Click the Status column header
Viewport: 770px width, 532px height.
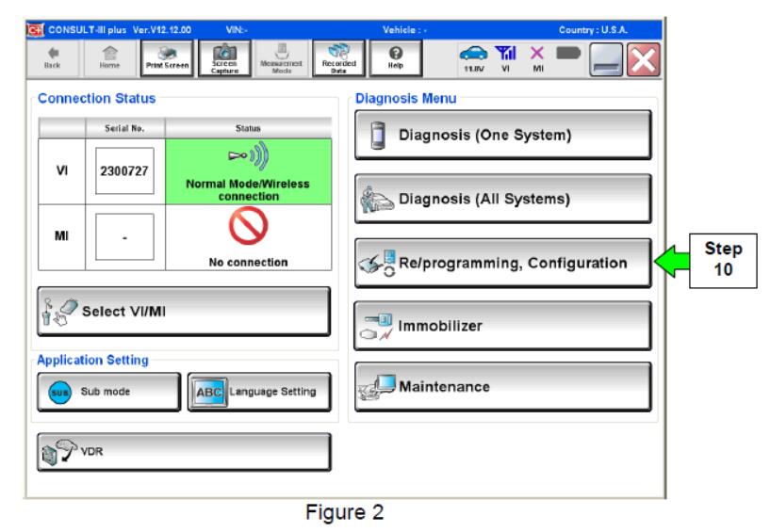(248, 128)
